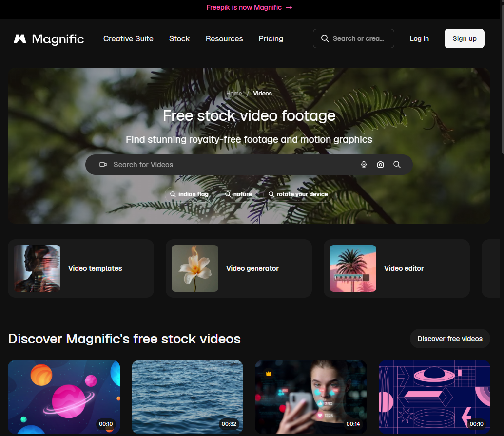Click the Free stock video footage heading
This screenshot has height=436, width=504.
[x=249, y=115]
